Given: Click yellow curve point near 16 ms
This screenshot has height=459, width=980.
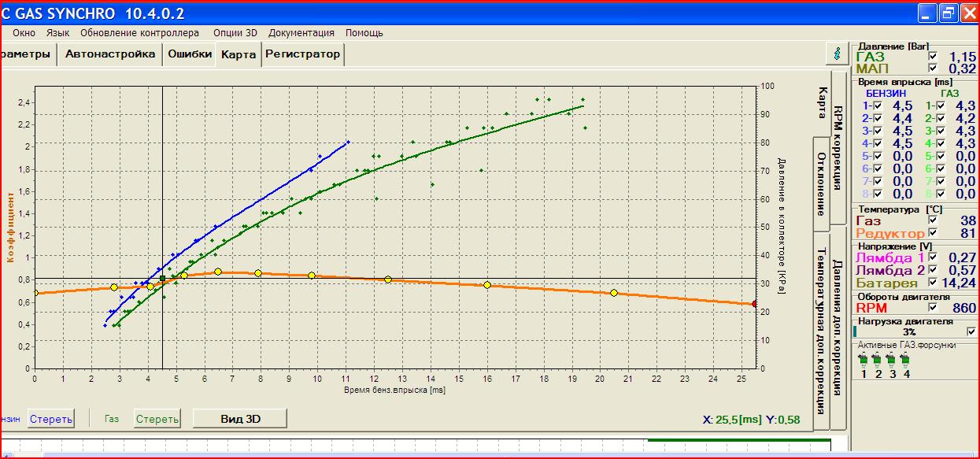Looking at the screenshot, I should point(487,285).
